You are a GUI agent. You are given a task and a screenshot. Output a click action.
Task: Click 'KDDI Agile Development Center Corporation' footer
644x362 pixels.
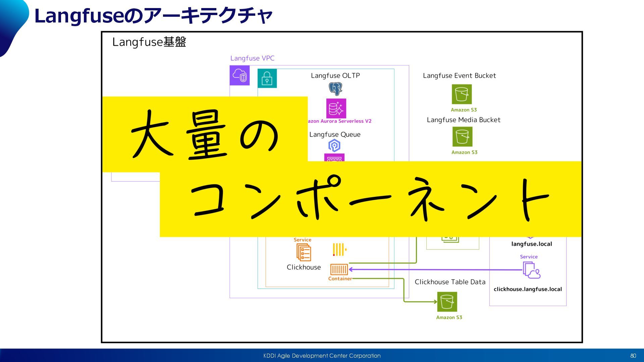click(x=322, y=356)
